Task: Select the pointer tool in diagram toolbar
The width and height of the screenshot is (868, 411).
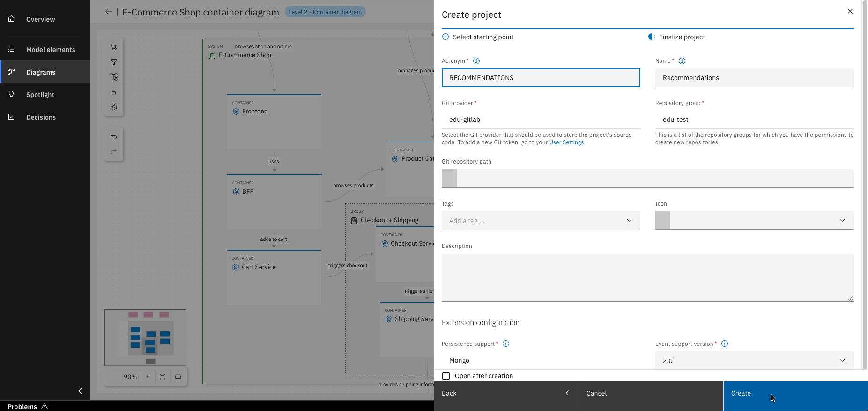Action: tap(114, 47)
